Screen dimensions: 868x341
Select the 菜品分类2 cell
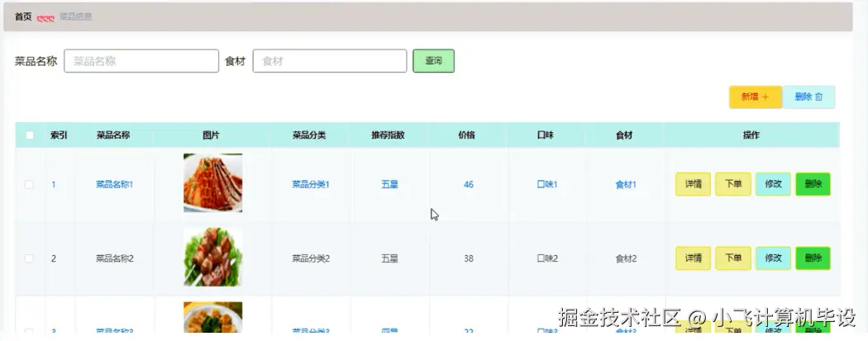coord(311,258)
